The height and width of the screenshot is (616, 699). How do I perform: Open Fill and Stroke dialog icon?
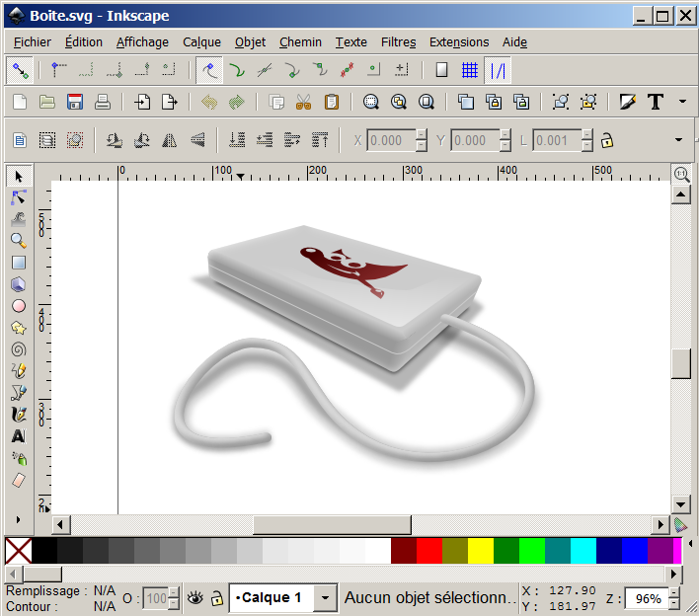[627, 102]
